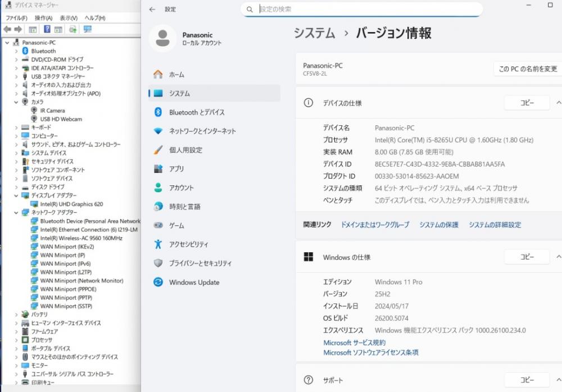Open Windows Update settings

coord(214,282)
